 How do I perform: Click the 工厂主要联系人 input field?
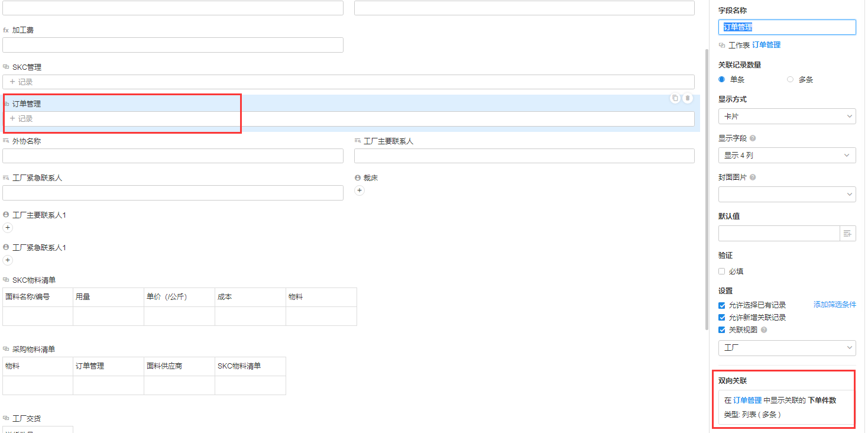[x=524, y=156]
